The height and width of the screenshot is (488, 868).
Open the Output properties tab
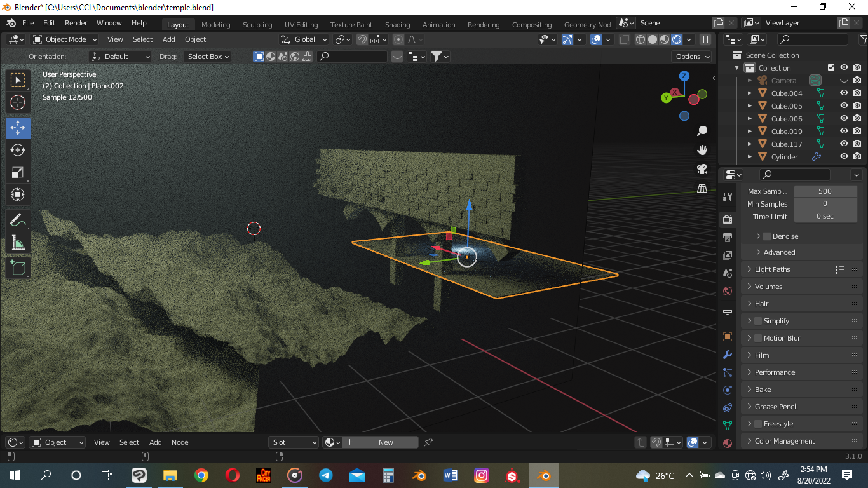pyautogui.click(x=728, y=237)
